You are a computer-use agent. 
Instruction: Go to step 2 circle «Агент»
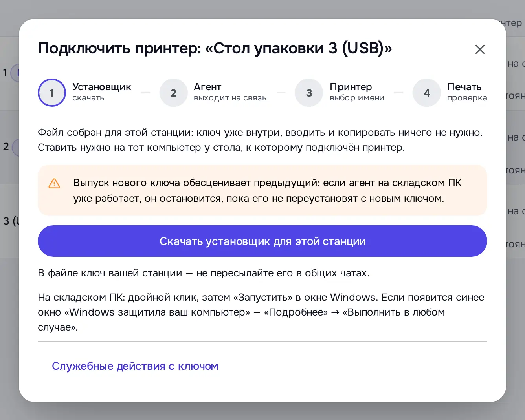coord(173,93)
